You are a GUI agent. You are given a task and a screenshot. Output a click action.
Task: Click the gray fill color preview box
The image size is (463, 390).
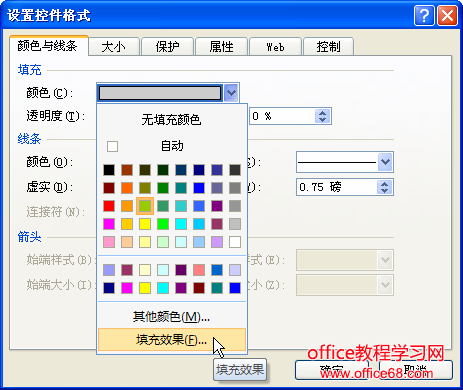coord(160,93)
